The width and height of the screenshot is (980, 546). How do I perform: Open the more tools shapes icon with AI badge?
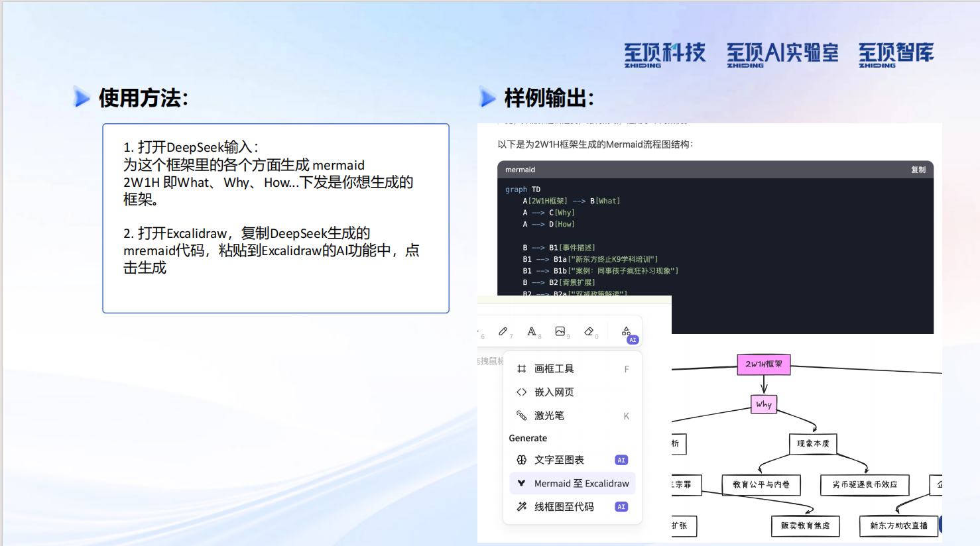coord(627,332)
